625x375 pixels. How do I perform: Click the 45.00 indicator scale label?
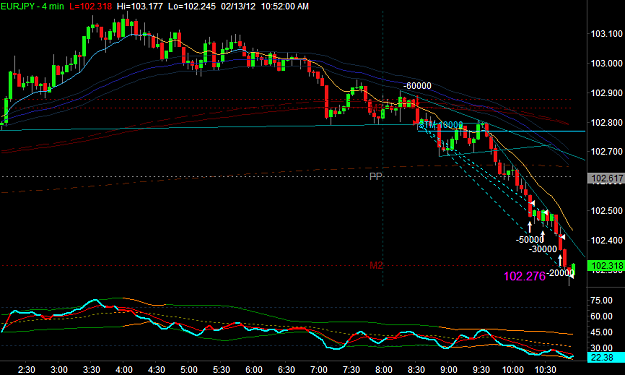point(601,332)
